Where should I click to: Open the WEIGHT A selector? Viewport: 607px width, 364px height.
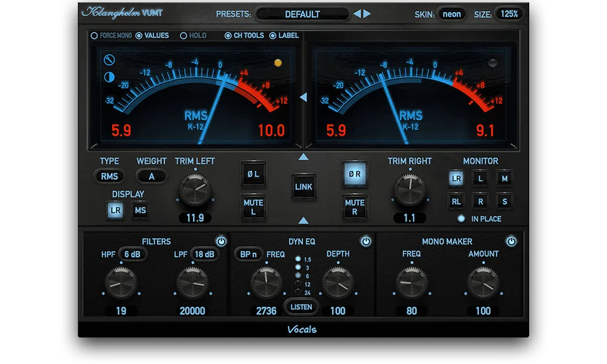pyautogui.click(x=151, y=176)
